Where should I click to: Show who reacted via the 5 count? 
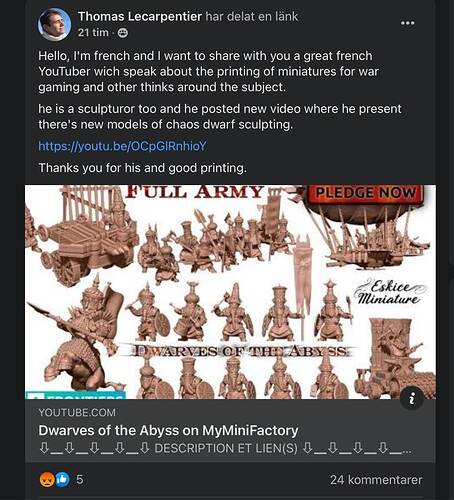click(x=80, y=480)
